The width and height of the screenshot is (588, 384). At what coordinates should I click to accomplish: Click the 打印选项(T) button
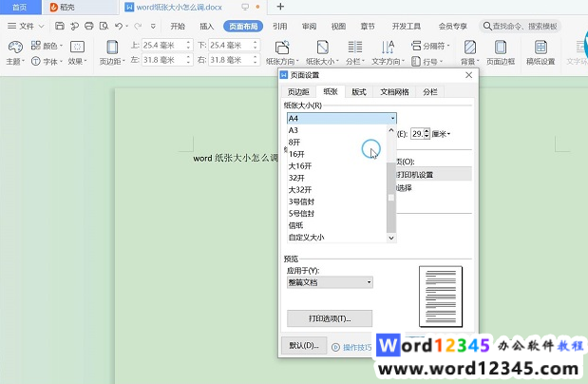click(330, 318)
